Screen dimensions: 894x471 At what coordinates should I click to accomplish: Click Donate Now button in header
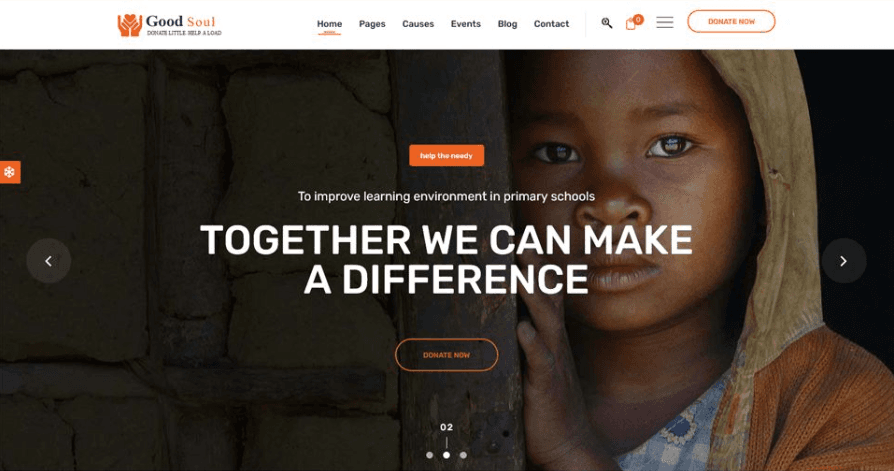point(731,22)
